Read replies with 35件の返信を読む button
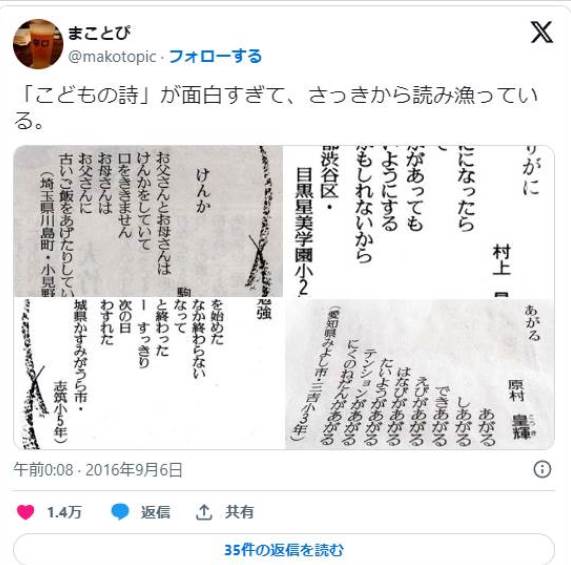Viewport: 571px width, 565px height. click(284, 550)
